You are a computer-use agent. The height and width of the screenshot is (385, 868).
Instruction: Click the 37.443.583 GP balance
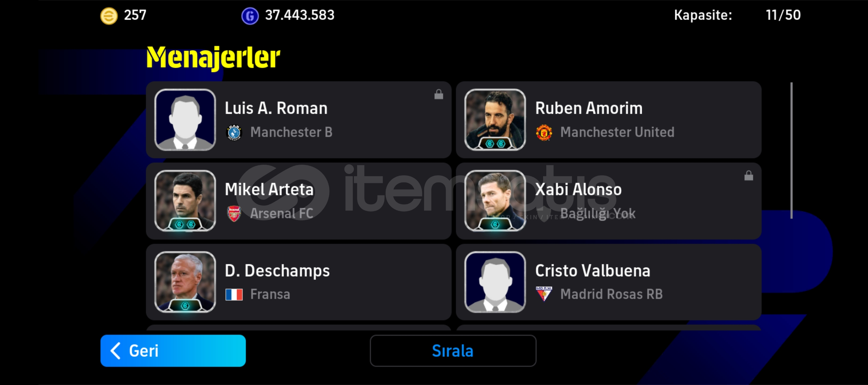300,15
